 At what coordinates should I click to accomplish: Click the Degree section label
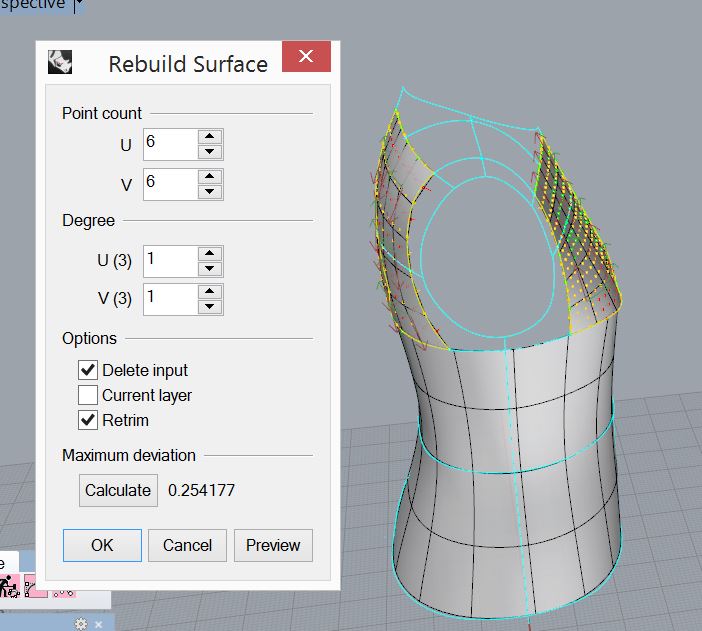coord(88,220)
